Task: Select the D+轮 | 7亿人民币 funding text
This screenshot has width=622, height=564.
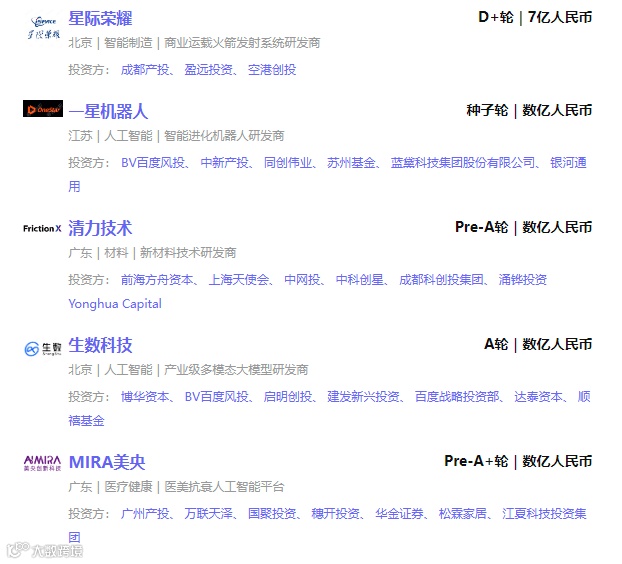Action: (535, 17)
